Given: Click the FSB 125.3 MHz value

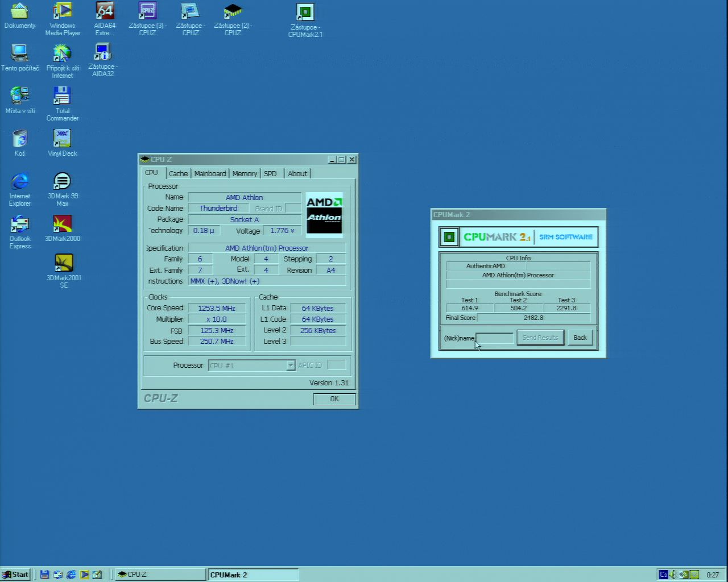Looking at the screenshot, I should click(217, 330).
